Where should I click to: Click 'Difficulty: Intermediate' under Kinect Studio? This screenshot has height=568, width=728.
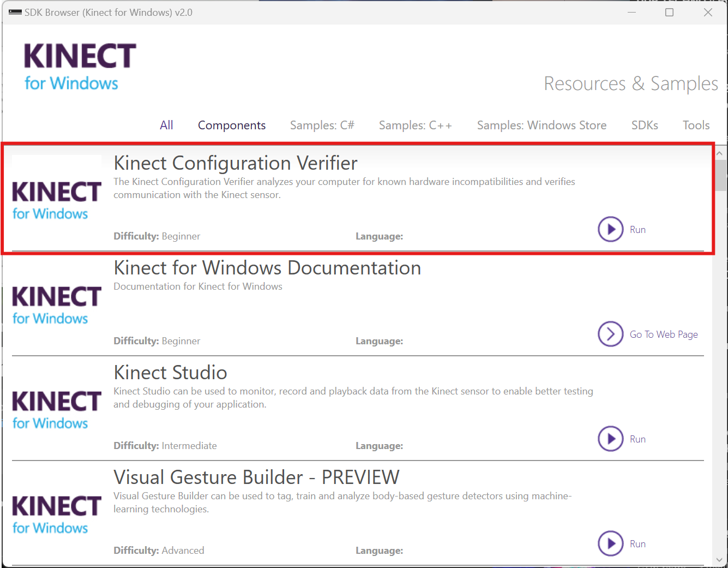[x=165, y=446]
